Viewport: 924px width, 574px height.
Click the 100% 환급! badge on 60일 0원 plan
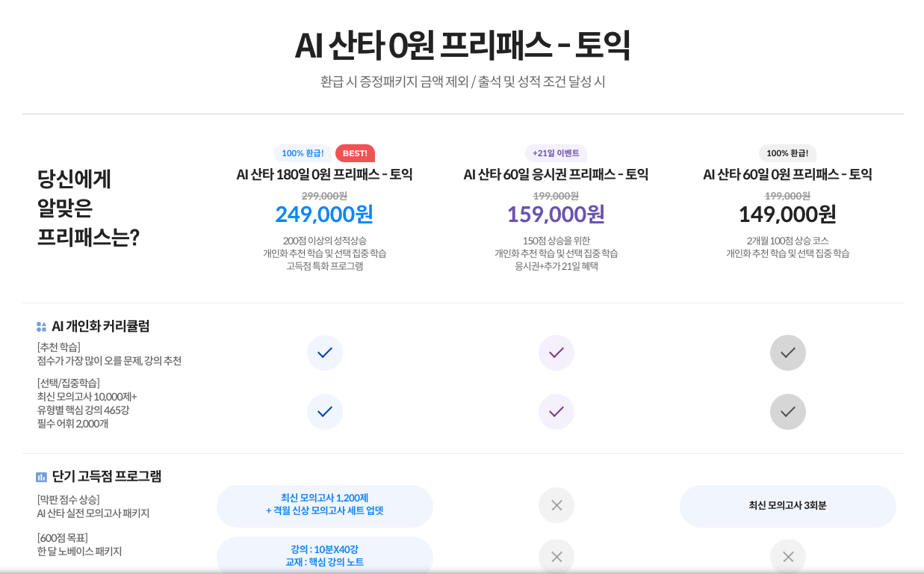click(x=788, y=153)
